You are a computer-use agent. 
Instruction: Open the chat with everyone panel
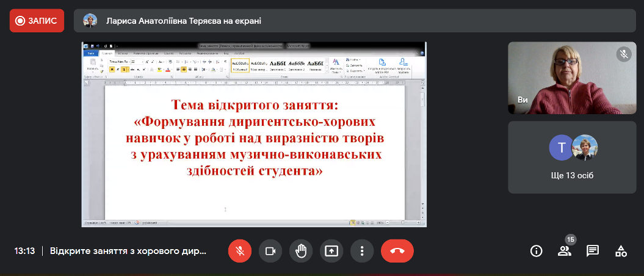[592, 251]
